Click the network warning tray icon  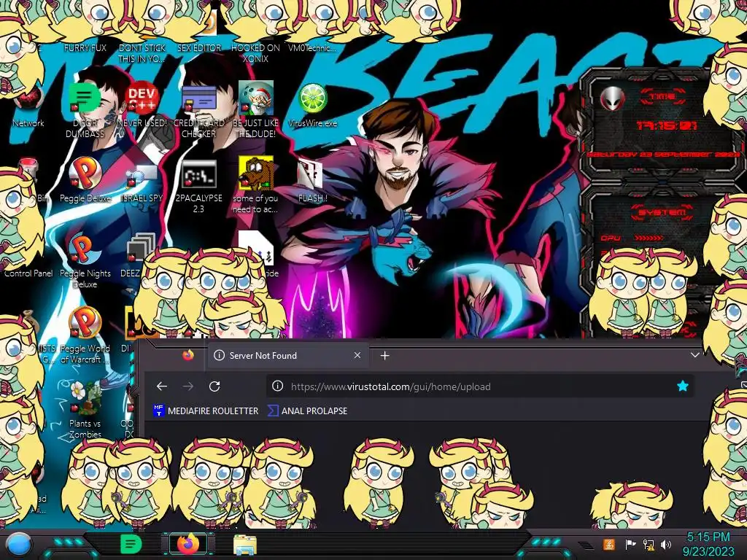649,544
